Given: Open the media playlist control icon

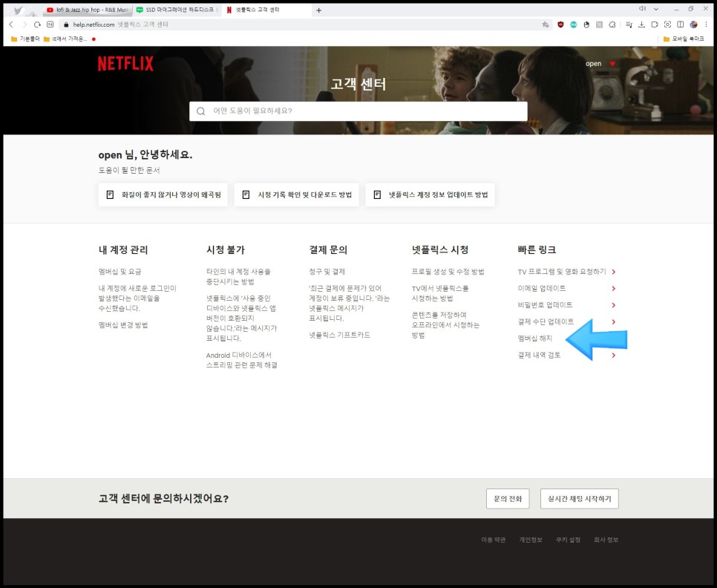Looking at the screenshot, I should (629, 24).
